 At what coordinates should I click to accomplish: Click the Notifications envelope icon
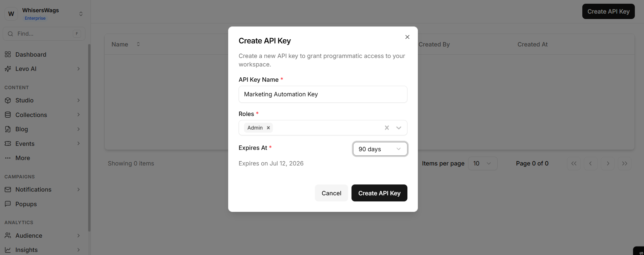click(8, 190)
